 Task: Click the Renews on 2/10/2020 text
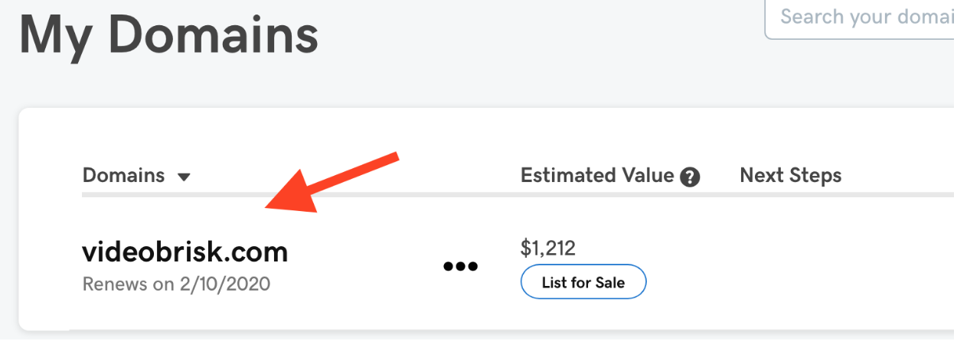click(x=176, y=284)
